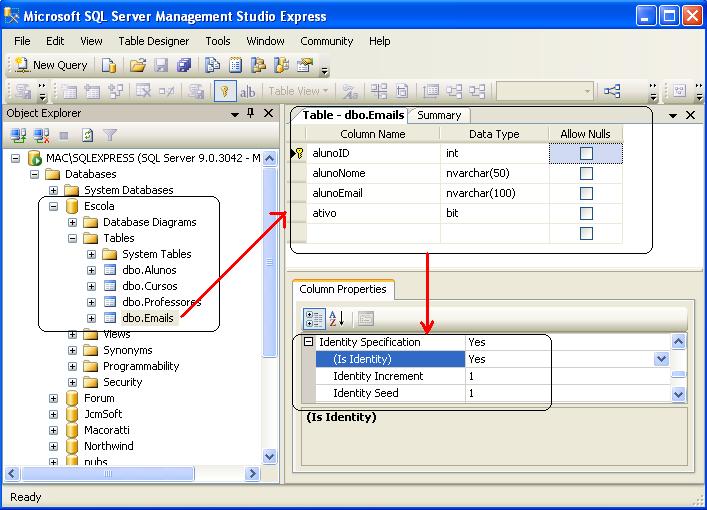Image resolution: width=707 pixels, height=510 pixels.
Task: Click the Northwind database cylinder icon
Action: click(72, 446)
